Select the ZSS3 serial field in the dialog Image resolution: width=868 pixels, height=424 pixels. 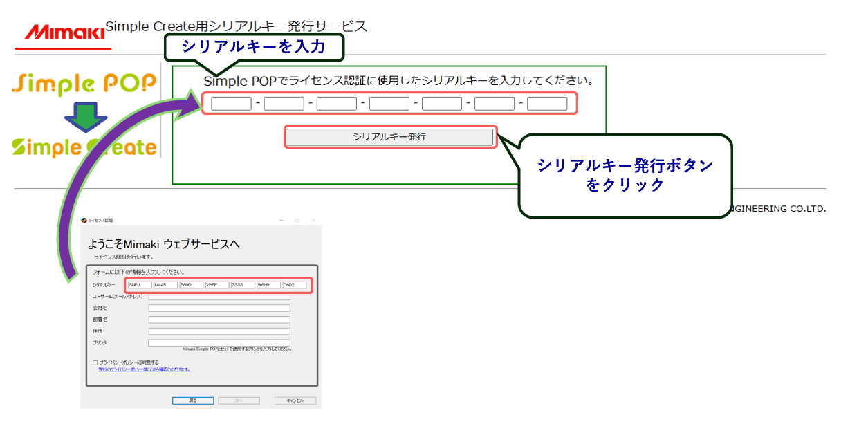click(243, 285)
